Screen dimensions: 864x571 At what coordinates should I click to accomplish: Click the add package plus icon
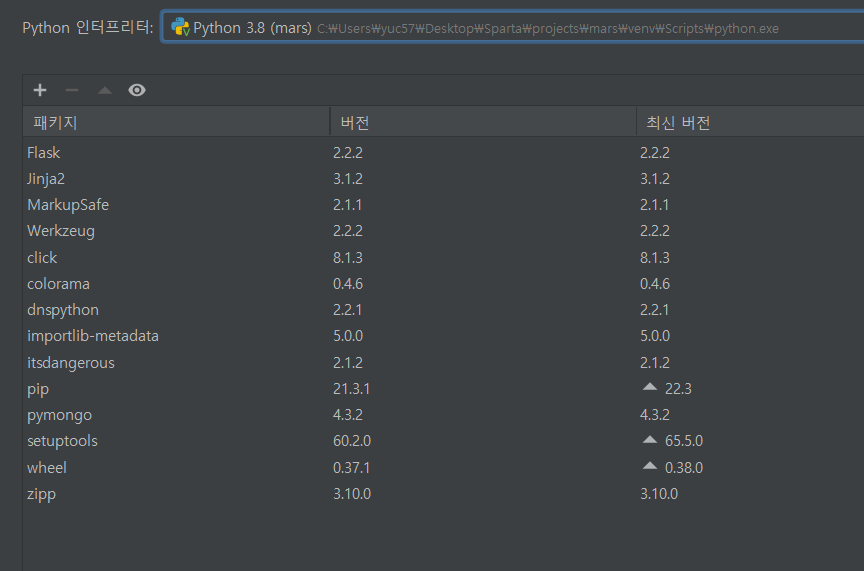[40, 90]
